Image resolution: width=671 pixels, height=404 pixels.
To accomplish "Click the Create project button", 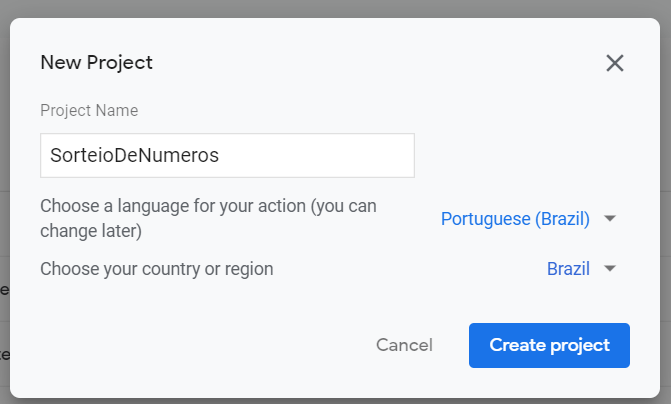I will tap(549, 345).
